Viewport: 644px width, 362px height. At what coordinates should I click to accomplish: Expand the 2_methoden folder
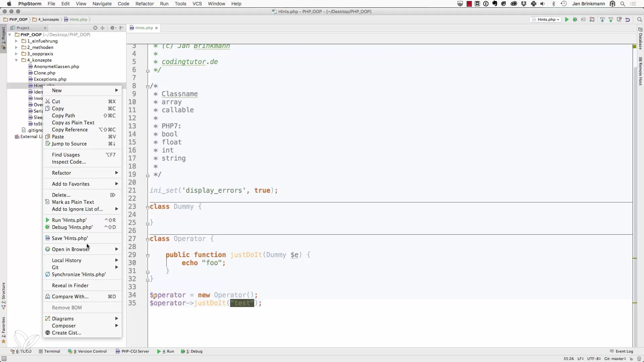tap(16, 47)
